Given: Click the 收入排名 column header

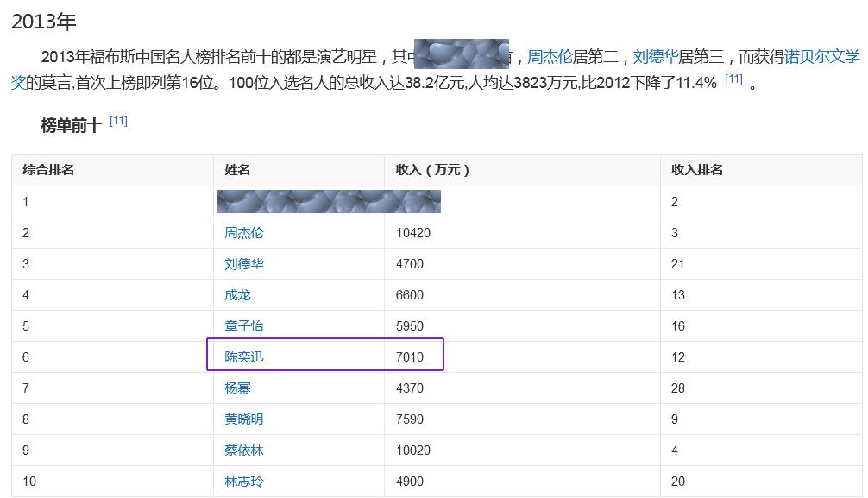Looking at the screenshot, I should 698,170.
